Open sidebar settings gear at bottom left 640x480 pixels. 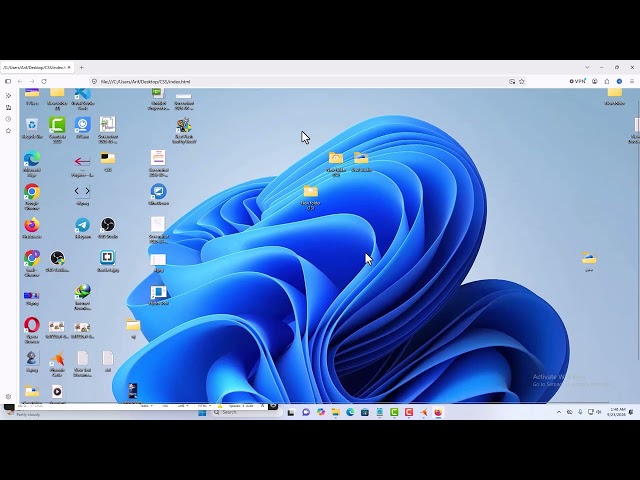pos(8,397)
